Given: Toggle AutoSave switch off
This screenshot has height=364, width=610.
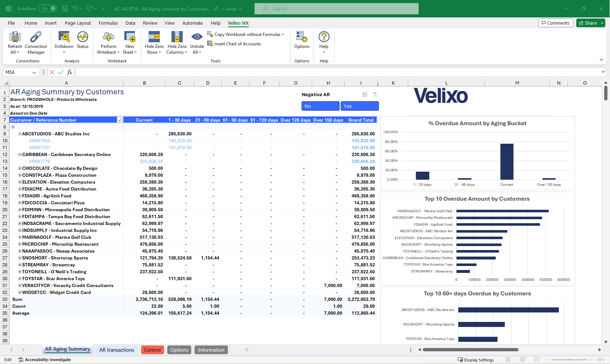Looking at the screenshot, I should point(48,9).
